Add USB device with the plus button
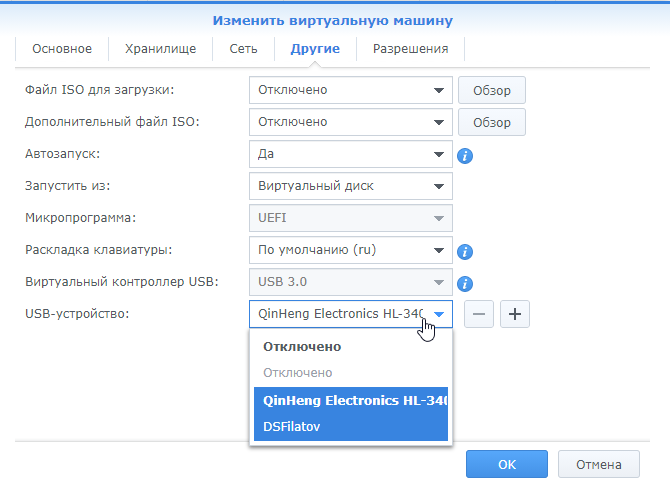This screenshot has height=484, width=670. (x=515, y=314)
